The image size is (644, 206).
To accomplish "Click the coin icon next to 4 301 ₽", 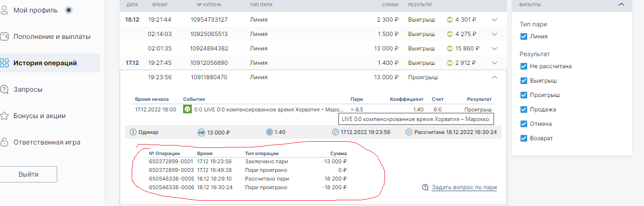I will coord(451,20).
